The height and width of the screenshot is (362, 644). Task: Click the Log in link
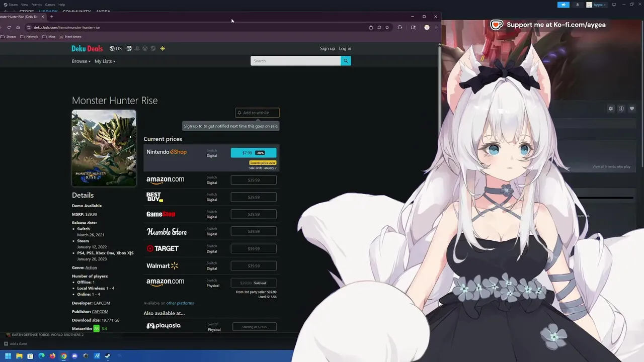click(x=345, y=49)
